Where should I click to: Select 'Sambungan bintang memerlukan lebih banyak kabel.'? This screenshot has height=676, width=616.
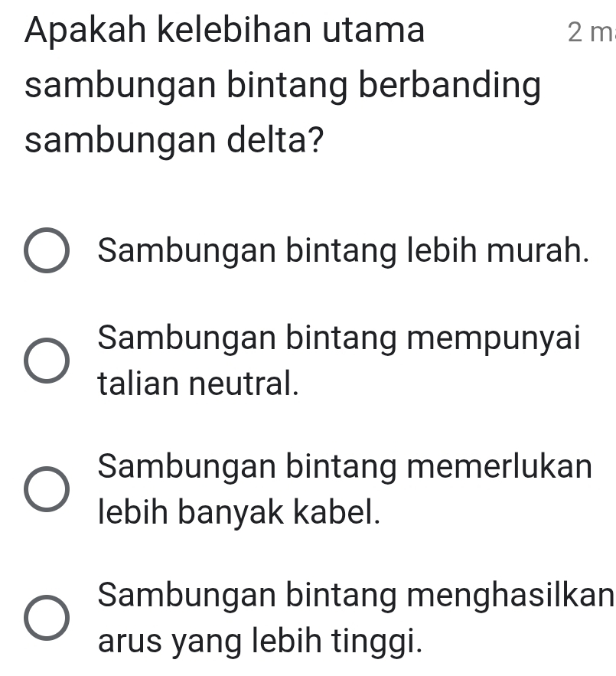47,488
